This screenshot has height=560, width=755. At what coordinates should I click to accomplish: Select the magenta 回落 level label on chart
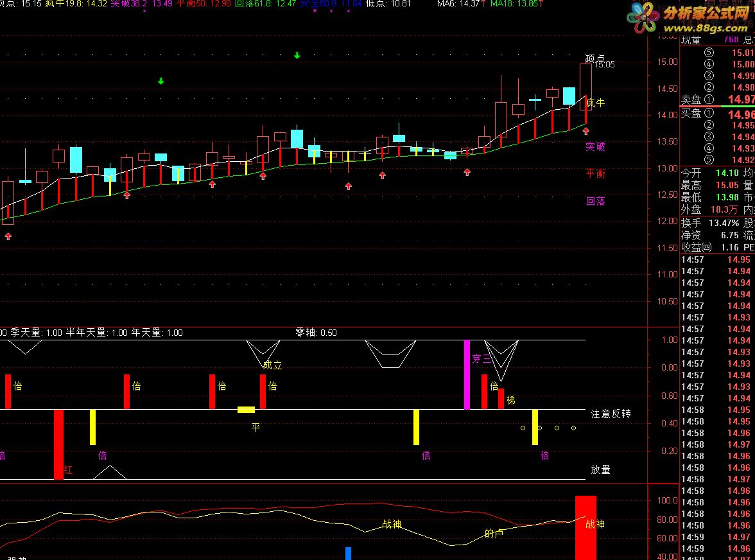pos(595,201)
